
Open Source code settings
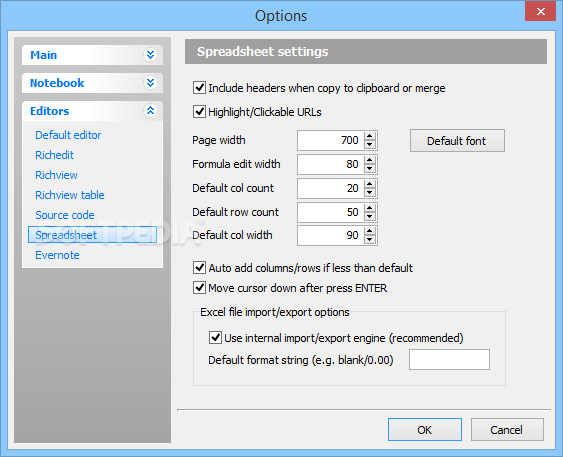pyautogui.click(x=65, y=215)
